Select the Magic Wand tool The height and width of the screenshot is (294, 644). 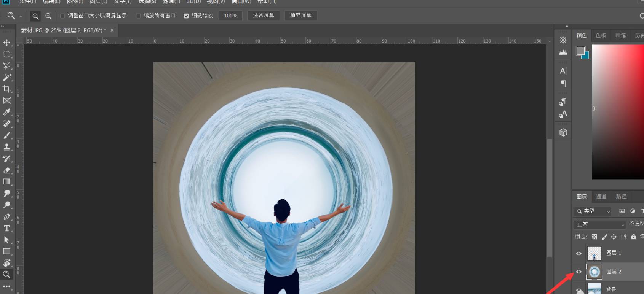coord(6,77)
